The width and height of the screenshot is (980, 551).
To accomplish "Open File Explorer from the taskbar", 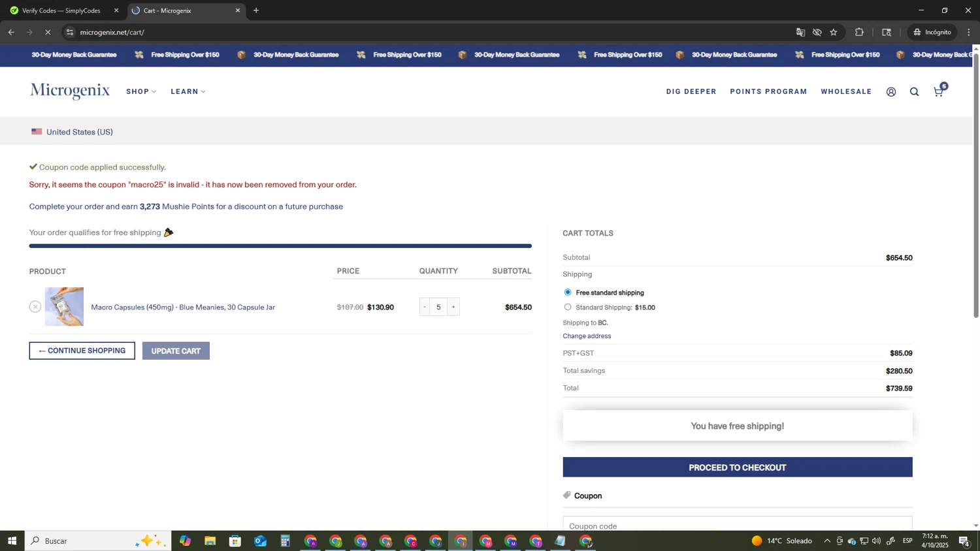I will pos(210,541).
